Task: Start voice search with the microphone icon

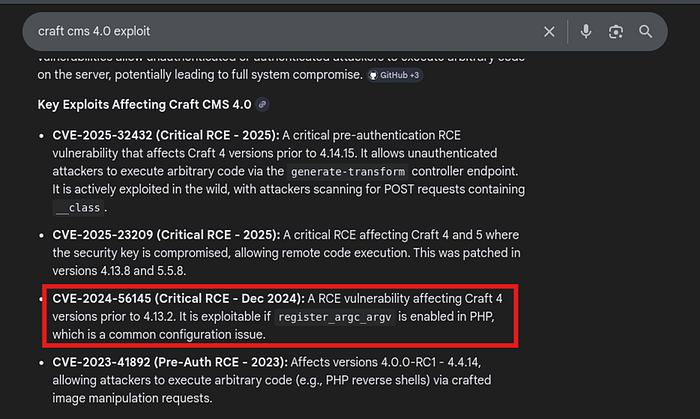Action: 586,32
